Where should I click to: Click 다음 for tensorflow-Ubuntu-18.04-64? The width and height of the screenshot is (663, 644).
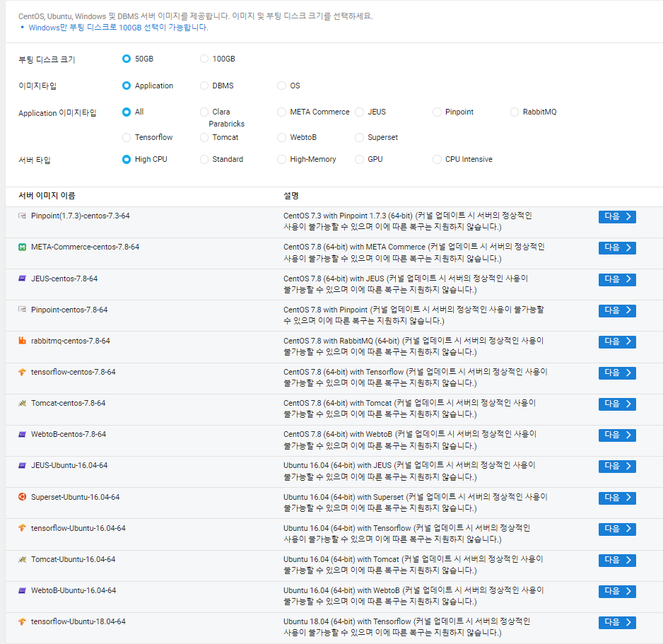click(617, 622)
